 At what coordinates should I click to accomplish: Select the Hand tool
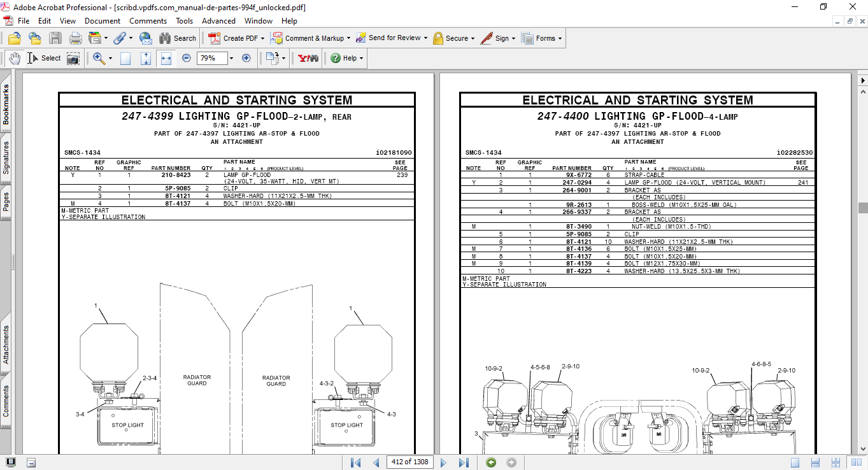[x=14, y=58]
